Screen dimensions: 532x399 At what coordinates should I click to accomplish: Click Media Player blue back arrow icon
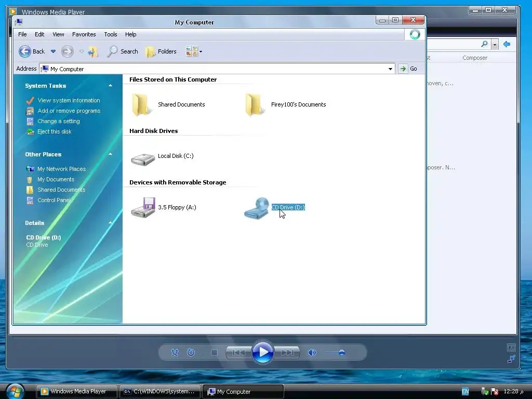click(507, 44)
